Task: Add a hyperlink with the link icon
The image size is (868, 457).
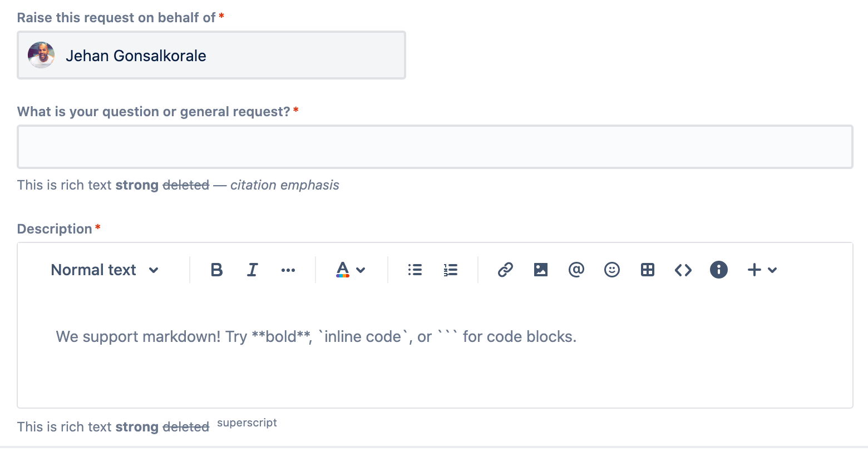Action: click(x=505, y=270)
